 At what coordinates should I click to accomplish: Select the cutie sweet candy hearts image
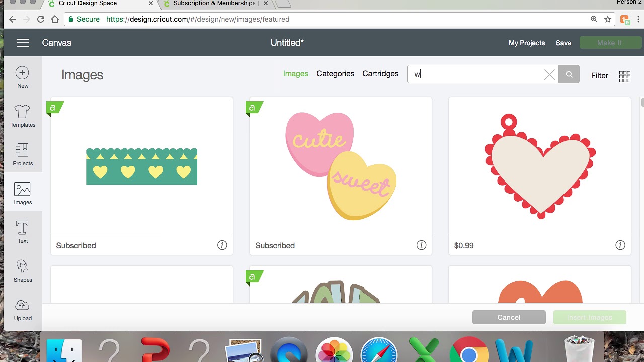click(341, 166)
